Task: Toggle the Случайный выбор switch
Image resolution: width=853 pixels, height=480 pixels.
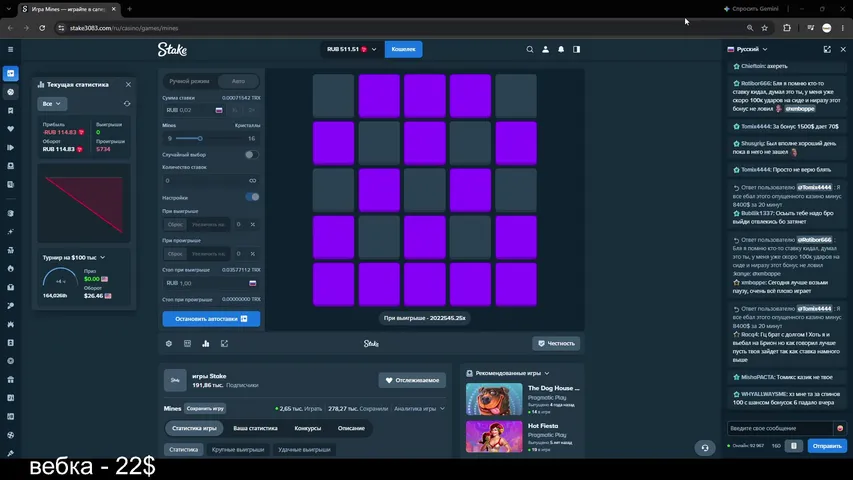Action: click(251, 155)
